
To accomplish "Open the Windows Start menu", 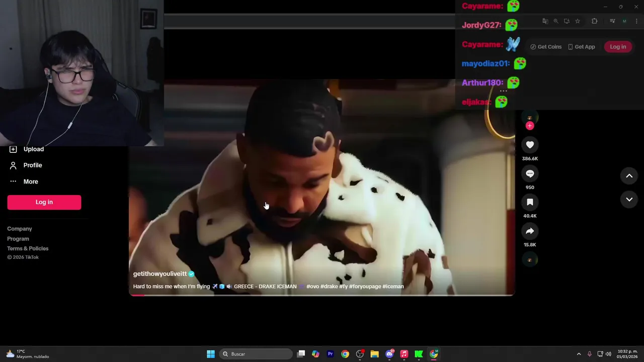I will pyautogui.click(x=211, y=354).
